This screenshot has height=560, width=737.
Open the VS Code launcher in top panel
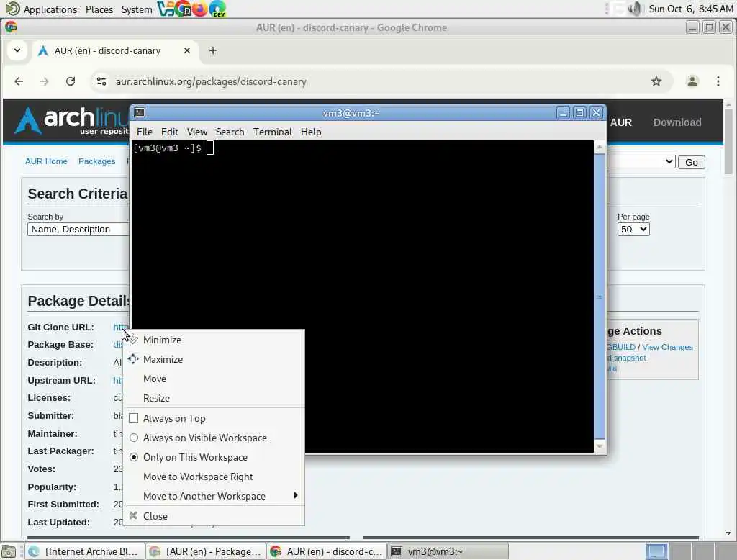[x=165, y=9]
